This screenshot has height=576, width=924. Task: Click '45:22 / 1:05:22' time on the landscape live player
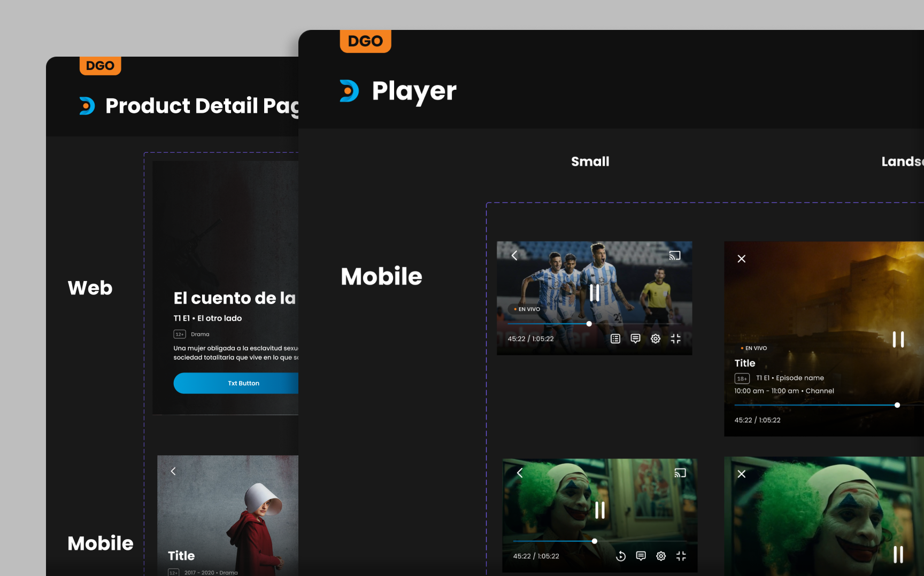(757, 420)
